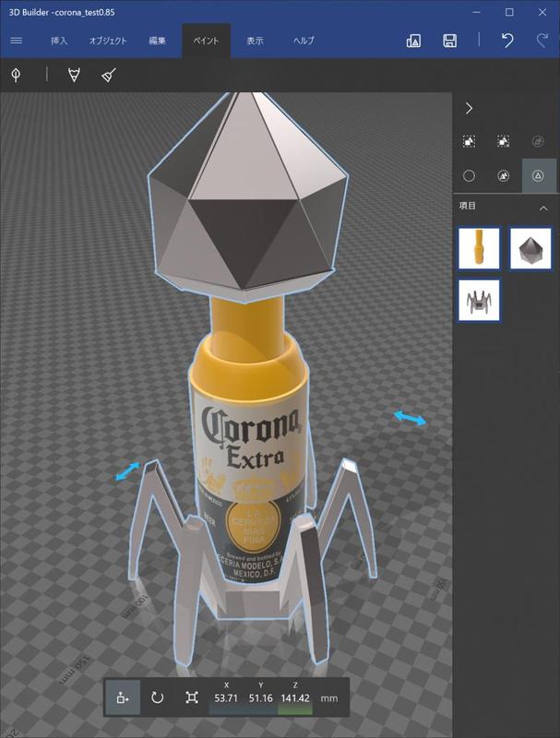Choose the circle selection mode icon
The height and width of the screenshot is (738, 560).
[x=469, y=176]
